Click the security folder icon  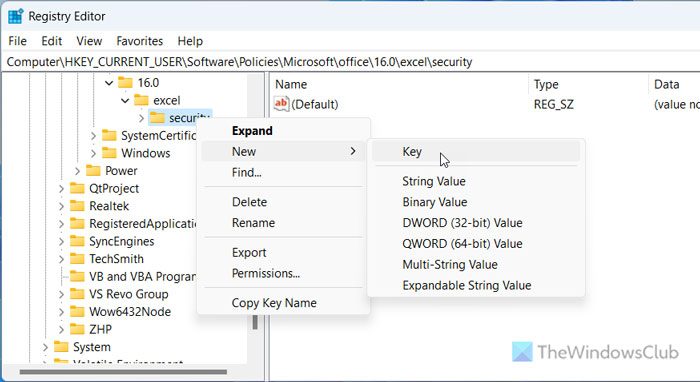pos(157,118)
